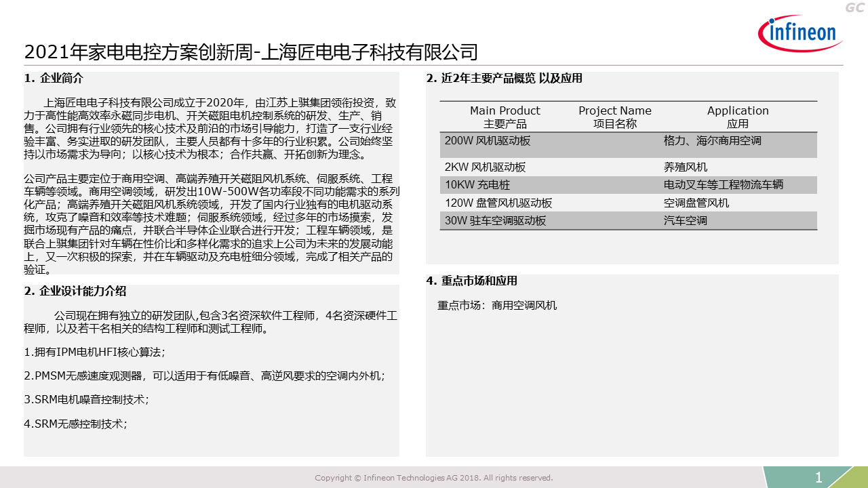This screenshot has height=488, width=868.
Task: Click the line 3.SRM电机噪音控制技术
Action: point(87,399)
